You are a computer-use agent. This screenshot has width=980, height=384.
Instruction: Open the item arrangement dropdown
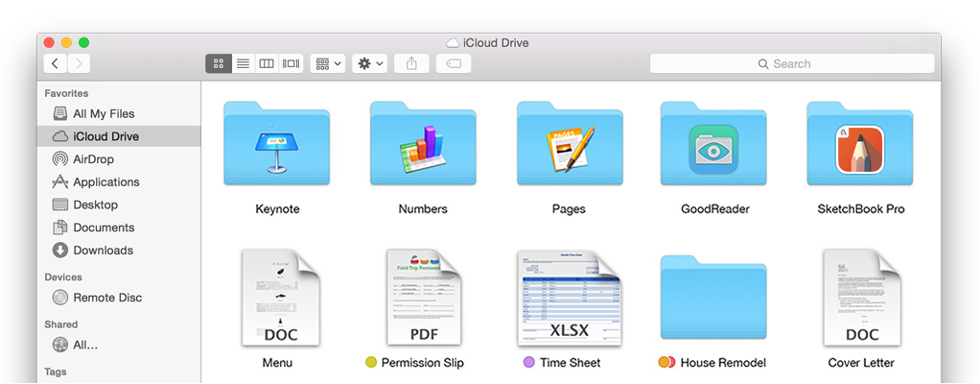tap(328, 63)
